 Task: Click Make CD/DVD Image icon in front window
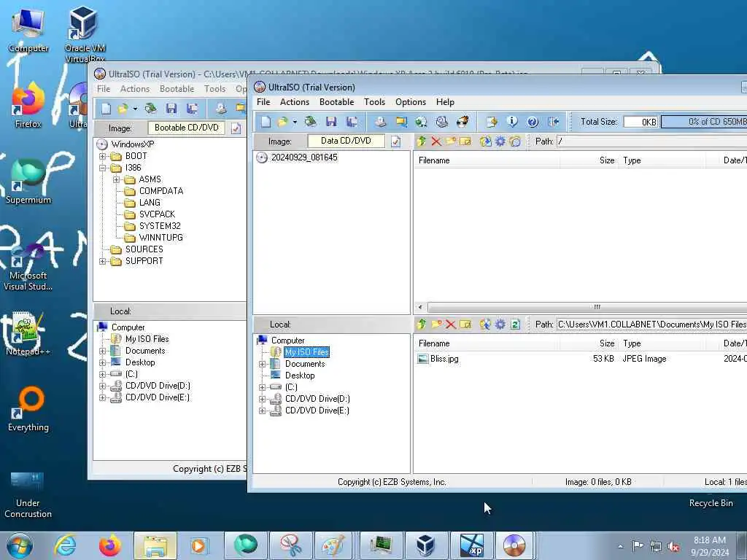(x=379, y=122)
